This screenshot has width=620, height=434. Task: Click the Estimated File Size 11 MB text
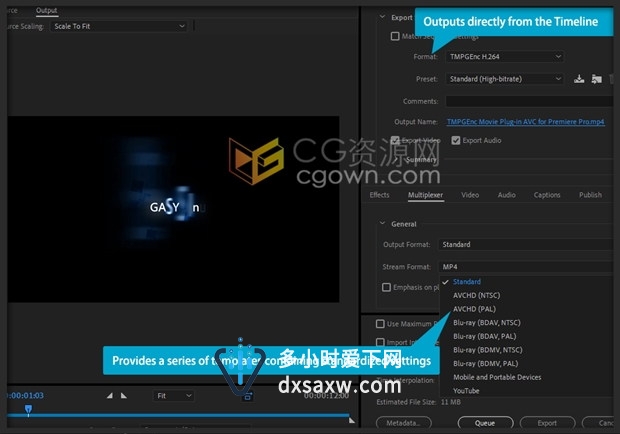[x=419, y=402]
